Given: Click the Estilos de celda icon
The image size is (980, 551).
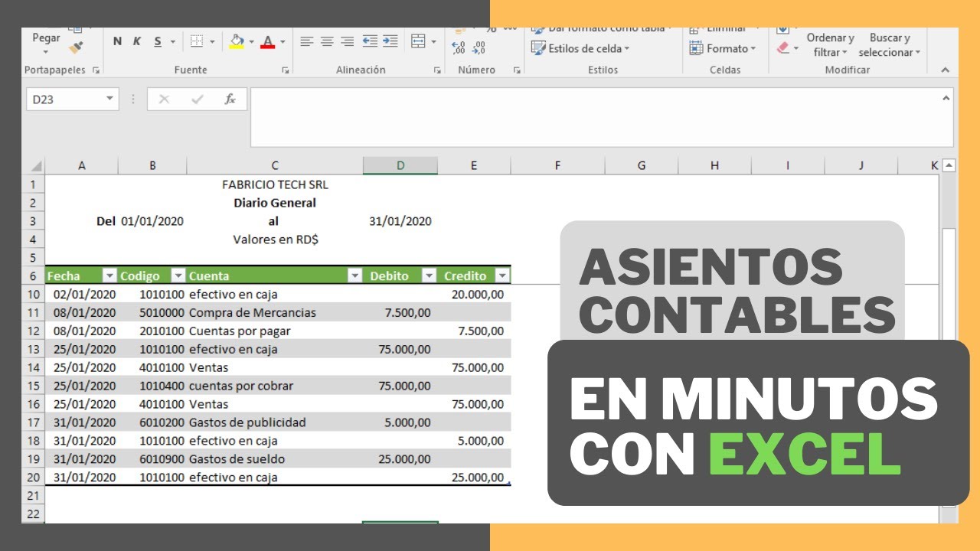Looking at the screenshot, I should 538,48.
